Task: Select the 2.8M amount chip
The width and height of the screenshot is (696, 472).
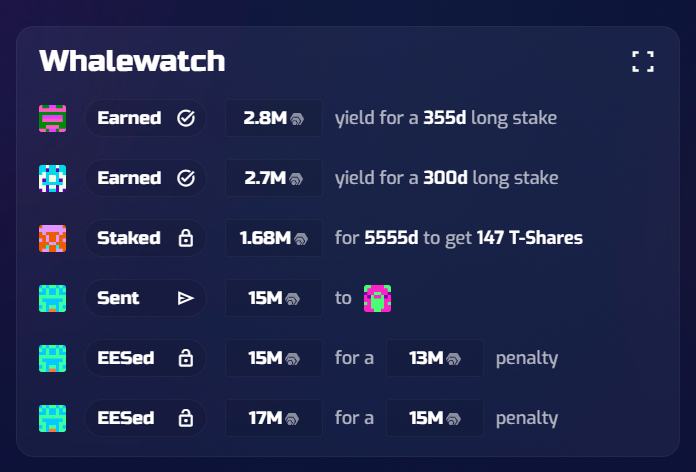Action: pyautogui.click(x=273, y=118)
